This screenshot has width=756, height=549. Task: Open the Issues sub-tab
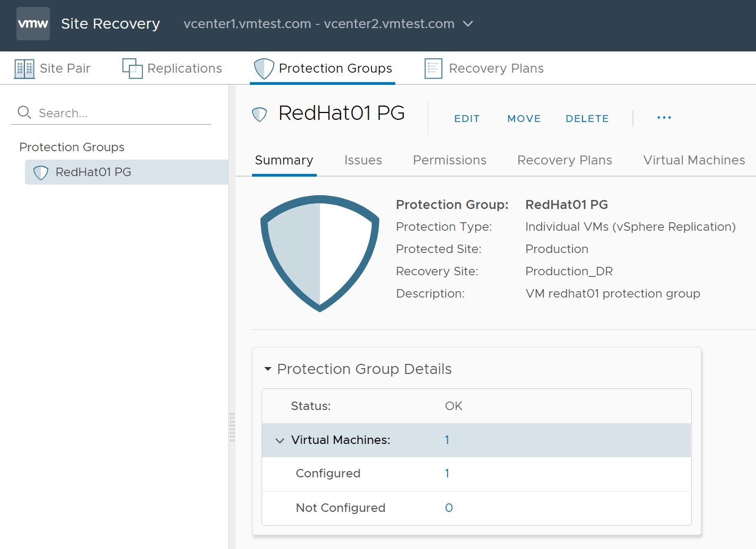(363, 160)
